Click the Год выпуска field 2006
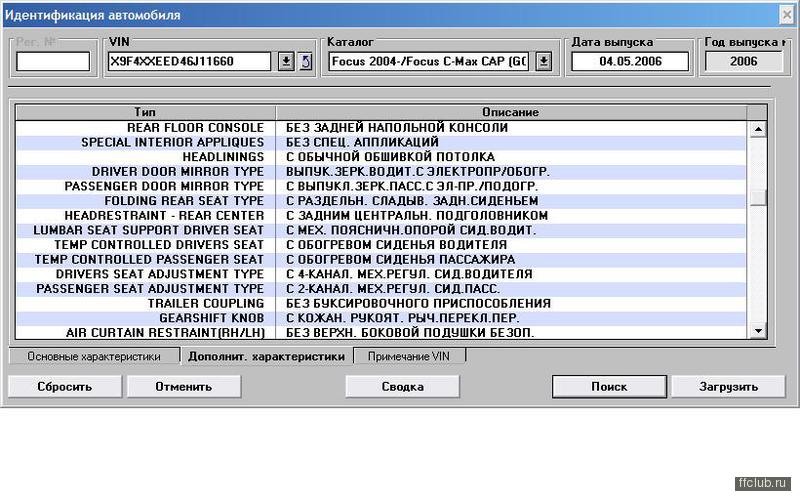Image resolution: width=800 pixels, height=500 pixels. click(743, 62)
